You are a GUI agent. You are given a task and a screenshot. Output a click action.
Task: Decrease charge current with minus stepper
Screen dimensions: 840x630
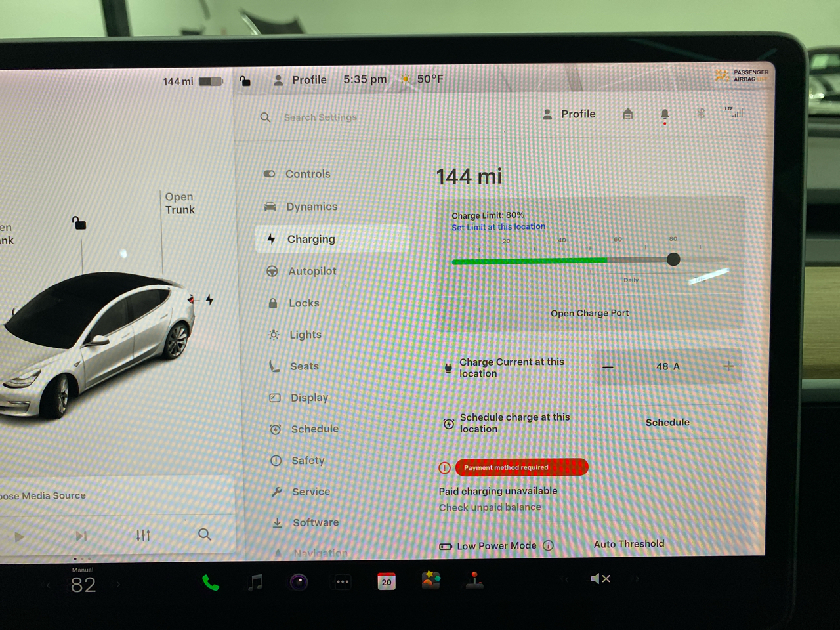tap(608, 367)
